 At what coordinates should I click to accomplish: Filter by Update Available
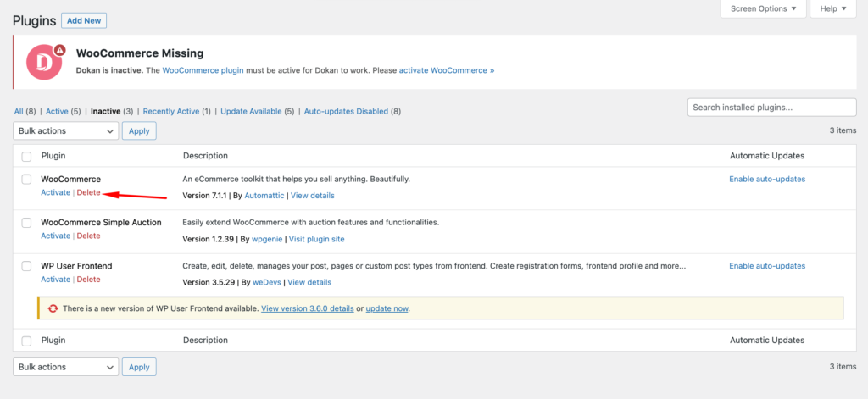point(251,111)
